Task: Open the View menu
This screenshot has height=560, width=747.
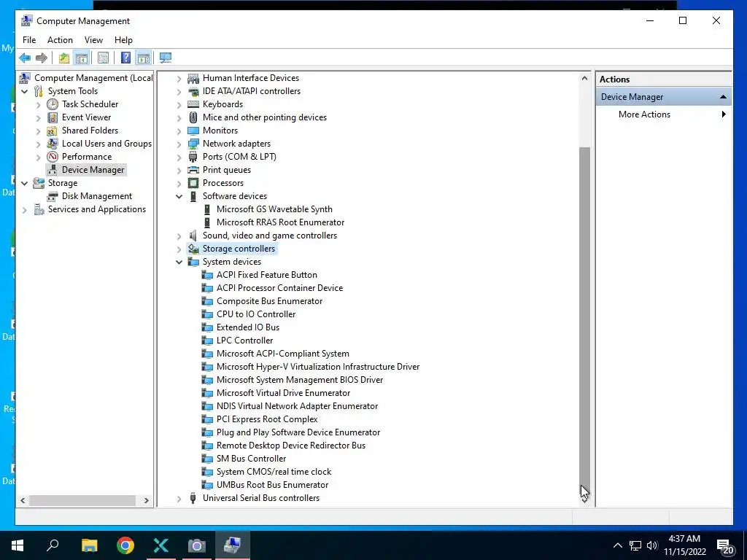Action: [93, 40]
